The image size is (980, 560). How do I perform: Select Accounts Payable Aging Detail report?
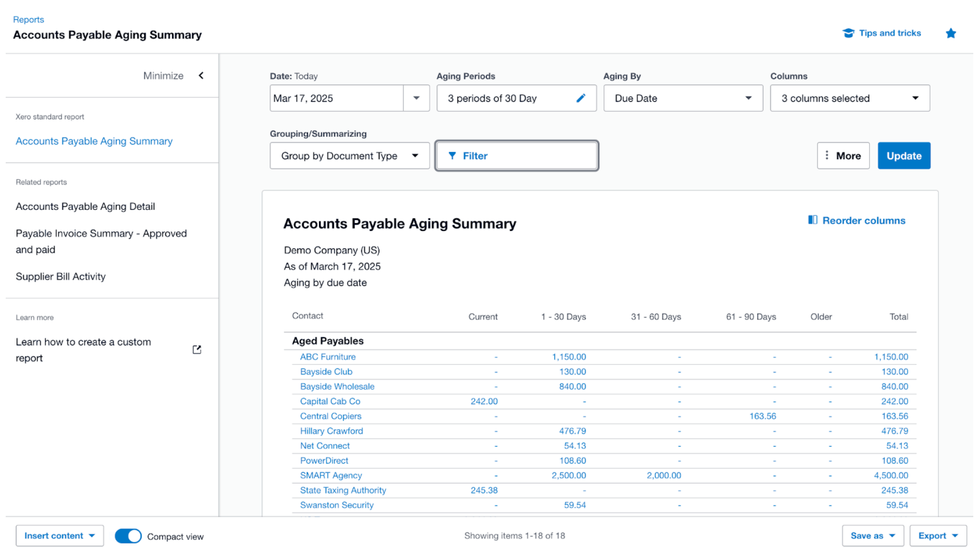(x=85, y=206)
